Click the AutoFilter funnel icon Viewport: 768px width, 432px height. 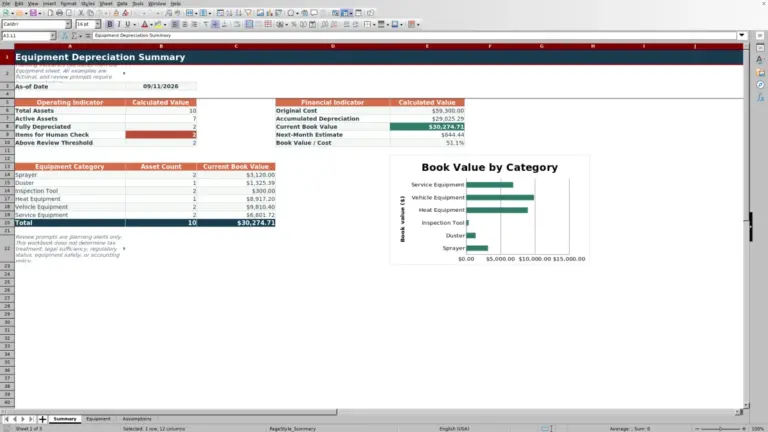click(248, 13)
